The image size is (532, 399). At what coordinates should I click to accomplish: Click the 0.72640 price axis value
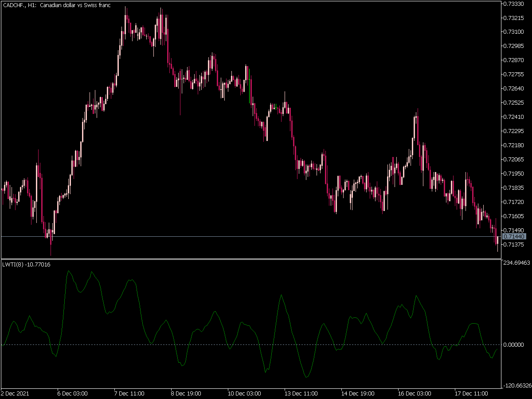pyautogui.click(x=514, y=89)
